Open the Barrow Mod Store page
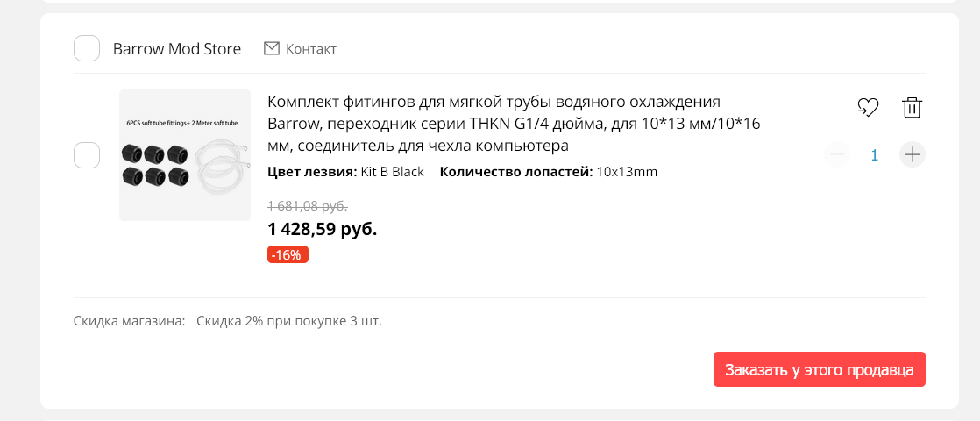 (177, 49)
